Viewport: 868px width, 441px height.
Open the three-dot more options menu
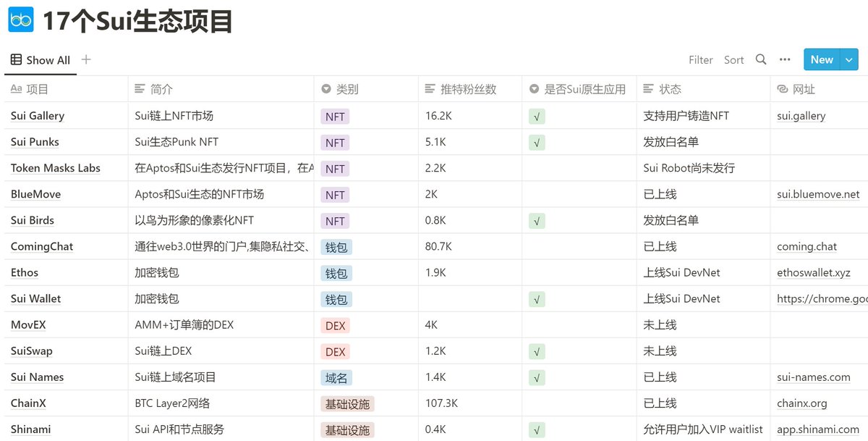[785, 59]
